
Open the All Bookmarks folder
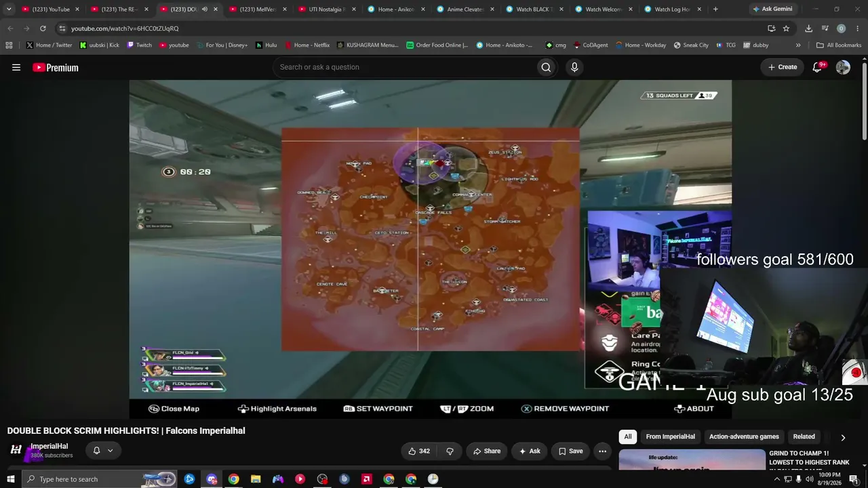(x=838, y=45)
